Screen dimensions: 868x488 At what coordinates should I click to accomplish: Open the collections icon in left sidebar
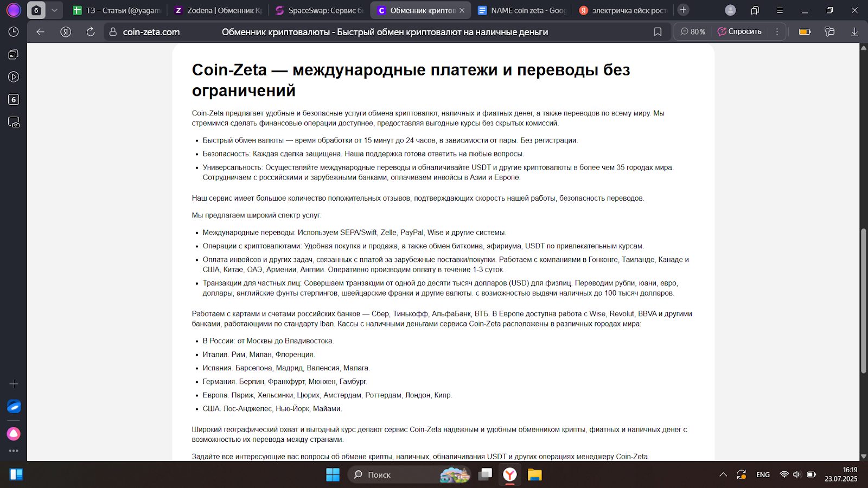[14, 54]
